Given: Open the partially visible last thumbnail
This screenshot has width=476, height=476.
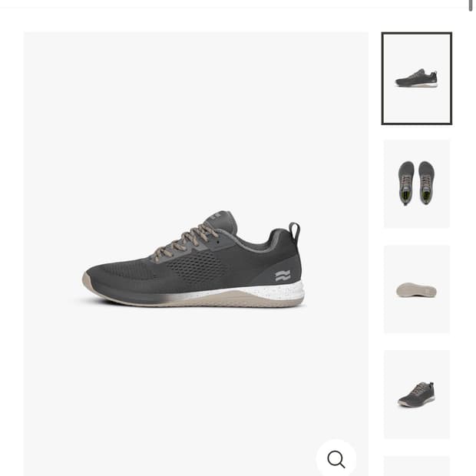Looking at the screenshot, I should tap(416, 466).
